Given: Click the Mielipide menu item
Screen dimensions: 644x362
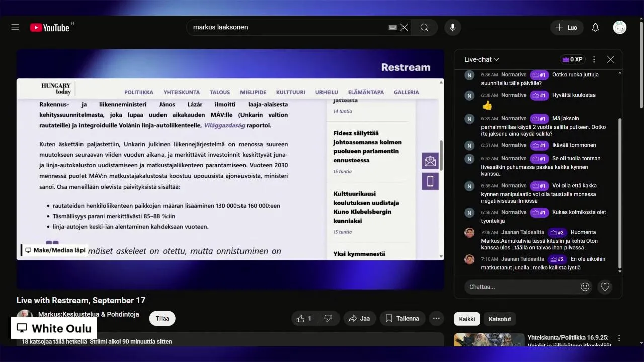Looking at the screenshot, I should click(253, 92).
